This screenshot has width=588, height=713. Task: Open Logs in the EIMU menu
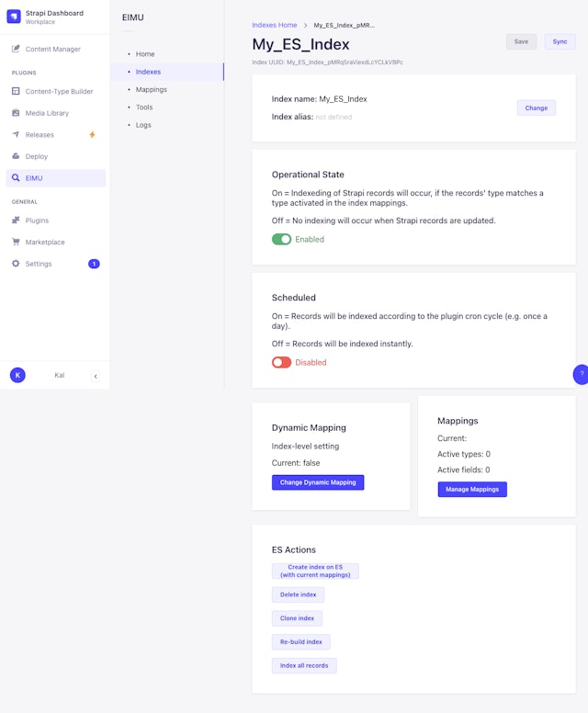coord(143,125)
